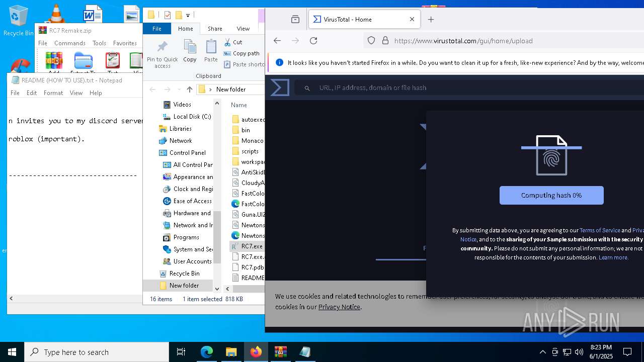
Task: Switch to Firefox in taskbar
Action: click(256, 352)
